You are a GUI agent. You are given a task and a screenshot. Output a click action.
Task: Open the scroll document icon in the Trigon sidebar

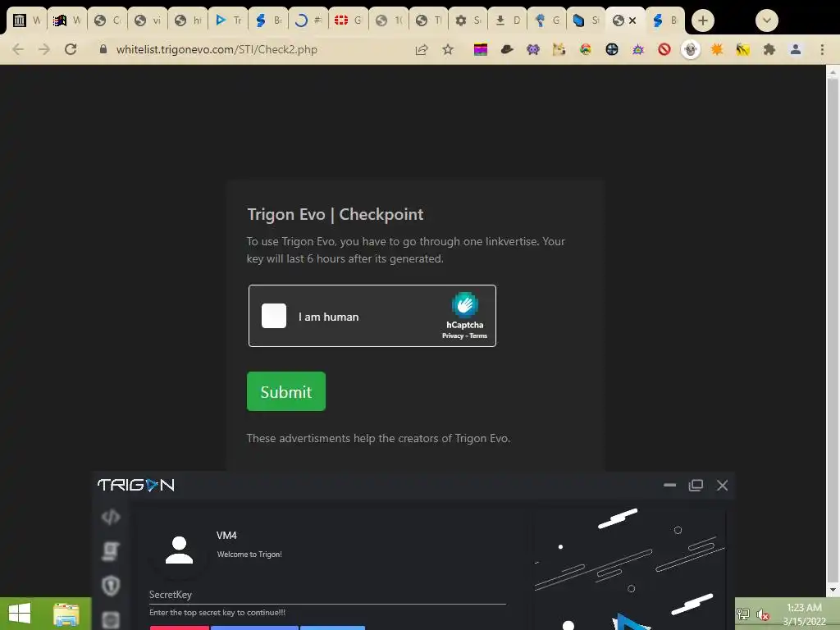(x=111, y=551)
